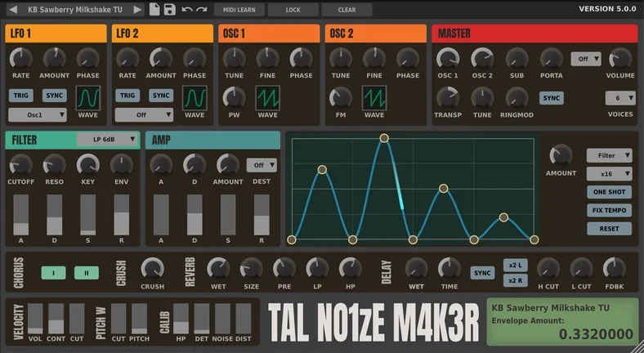Toggle LFO 1 TRIG button
644x353 pixels.
(21, 96)
